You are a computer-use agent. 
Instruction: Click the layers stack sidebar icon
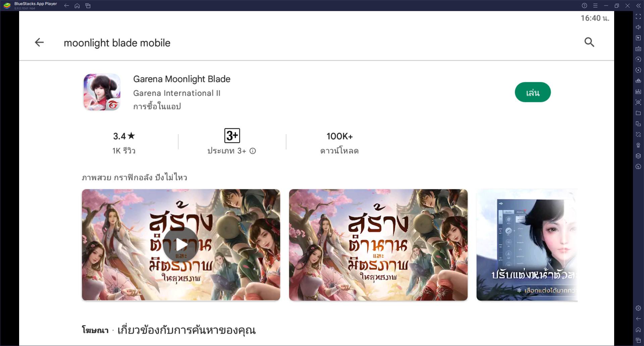[x=638, y=156]
